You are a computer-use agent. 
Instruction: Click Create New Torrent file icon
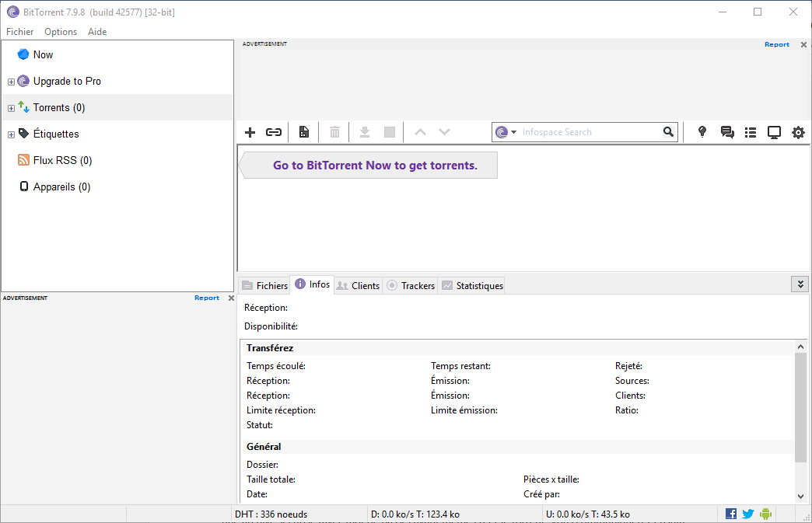(x=304, y=132)
